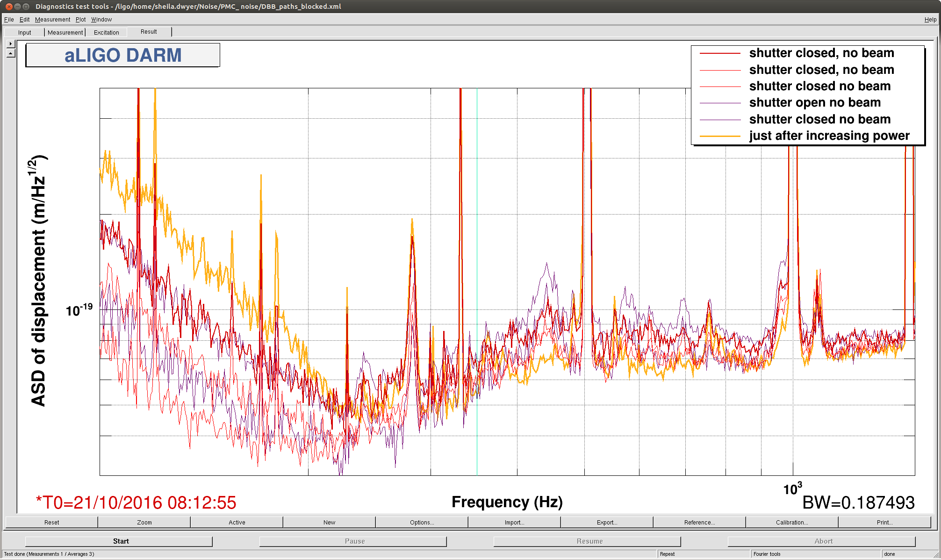Switch to the Excitation tab
This screenshot has width=941, height=560.
point(106,32)
